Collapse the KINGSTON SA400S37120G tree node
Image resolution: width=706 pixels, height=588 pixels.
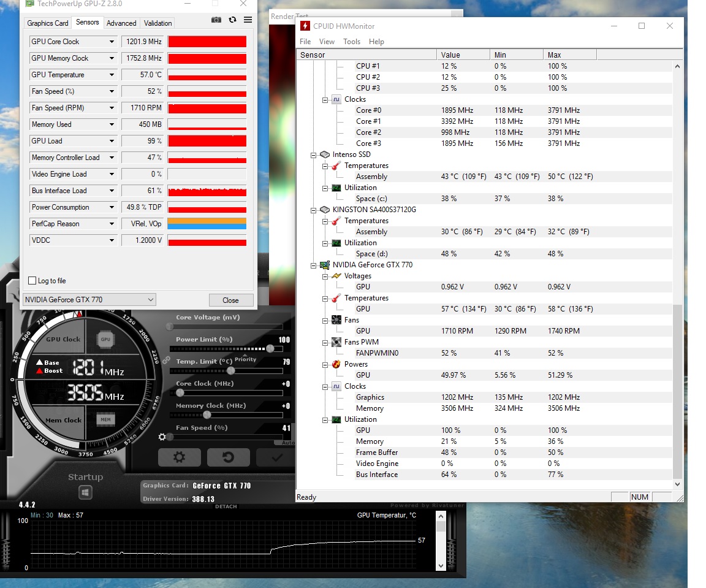(313, 210)
